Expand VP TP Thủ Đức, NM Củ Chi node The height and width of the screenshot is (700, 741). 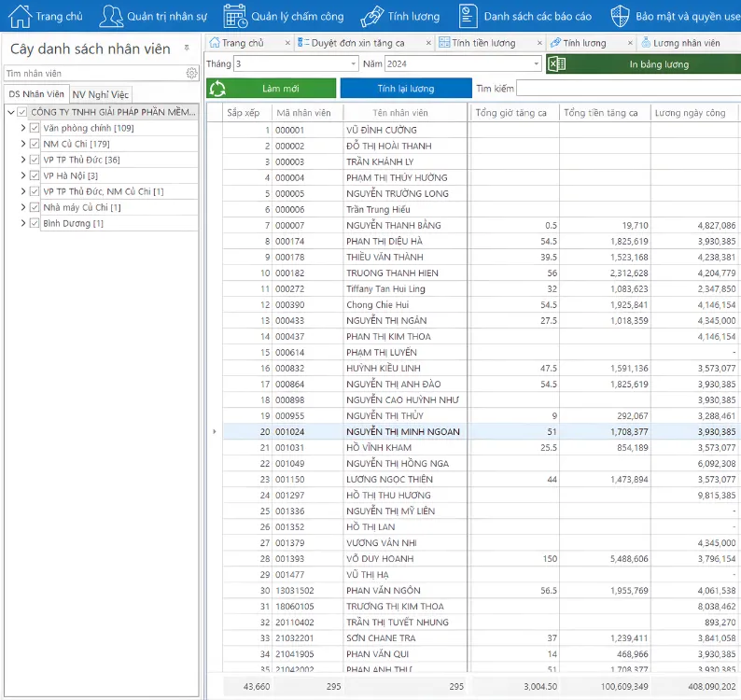(x=22, y=191)
